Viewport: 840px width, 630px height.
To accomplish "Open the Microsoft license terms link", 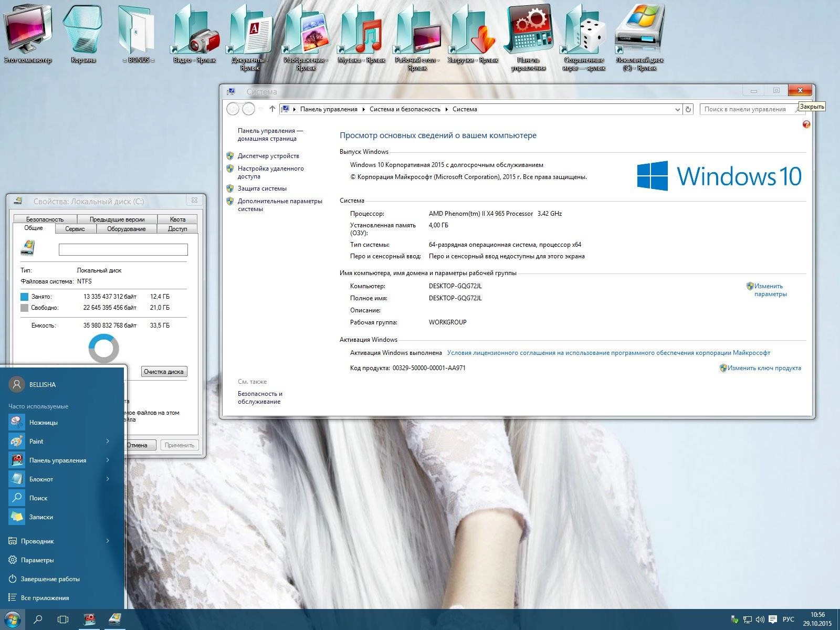I will [x=608, y=353].
